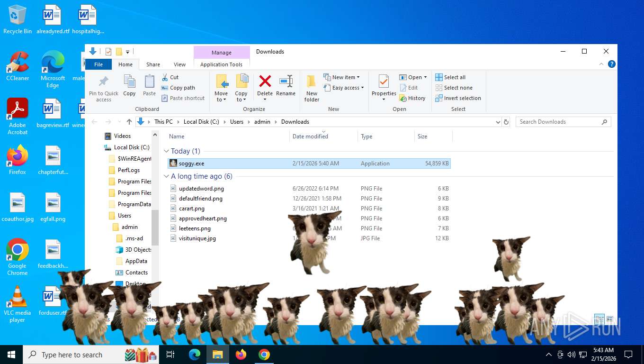Collapse the ribbon with the chevron
Screen dimensions: 644x364
(x=601, y=64)
